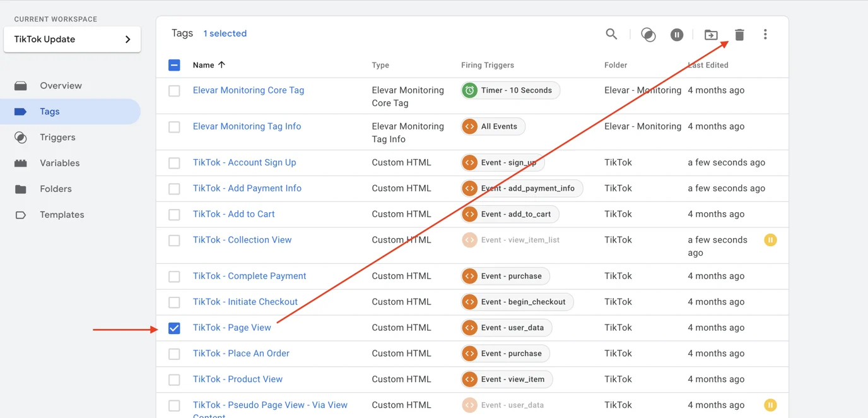Check the Elevar Monitoring Core Tag checkbox
Image resolution: width=868 pixels, height=418 pixels.
(x=174, y=91)
